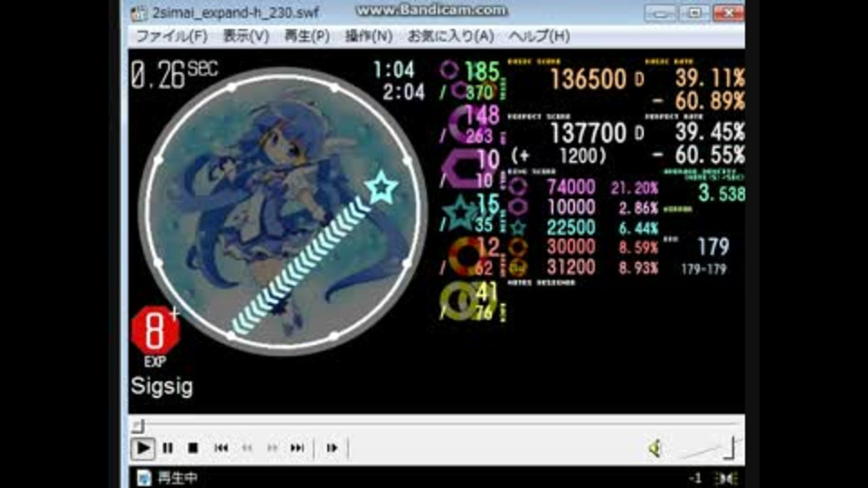The width and height of the screenshot is (868, 488).
Task: Skip to the previous item
Action: (x=221, y=448)
